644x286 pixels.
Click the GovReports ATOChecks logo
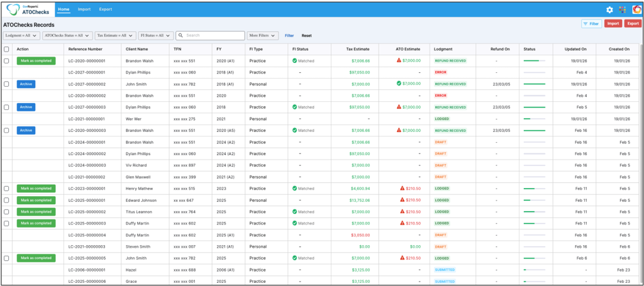click(28, 9)
